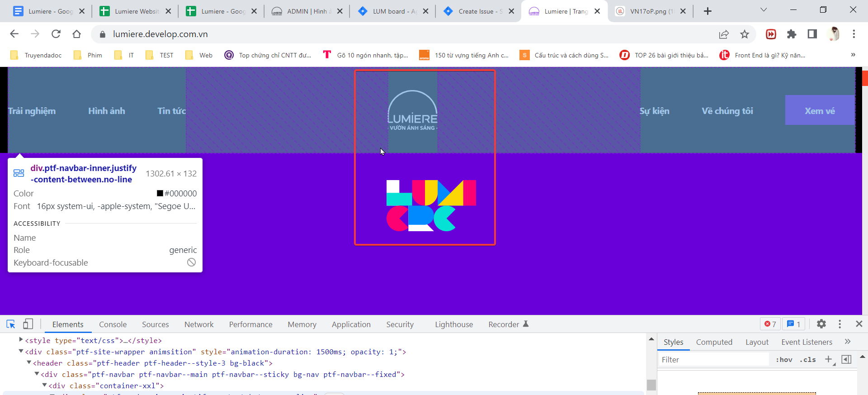This screenshot has height=395, width=868.
Task: Activate the DevTools inspect element picker
Action: [11, 324]
